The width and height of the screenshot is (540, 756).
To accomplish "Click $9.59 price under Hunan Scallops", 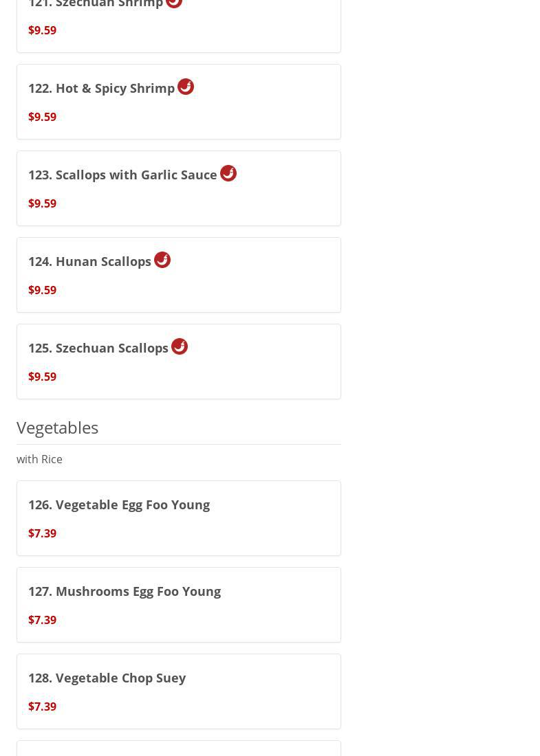I will (42, 290).
